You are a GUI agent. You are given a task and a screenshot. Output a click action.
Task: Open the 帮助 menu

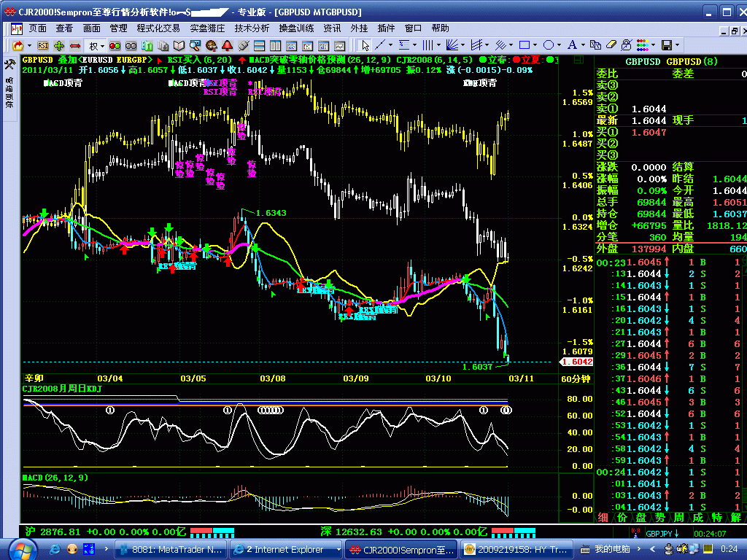coord(440,28)
